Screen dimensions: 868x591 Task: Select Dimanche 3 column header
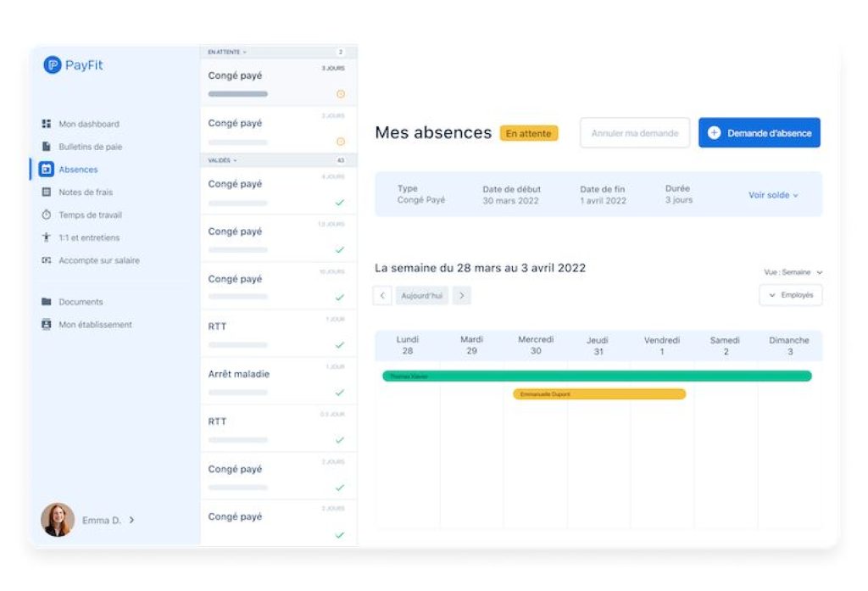click(x=789, y=345)
